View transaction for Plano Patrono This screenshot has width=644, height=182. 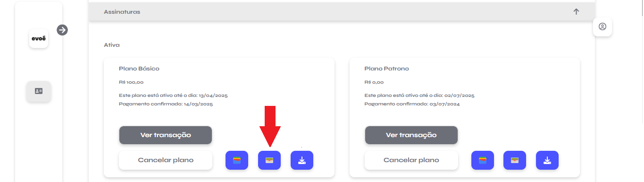pos(411,135)
